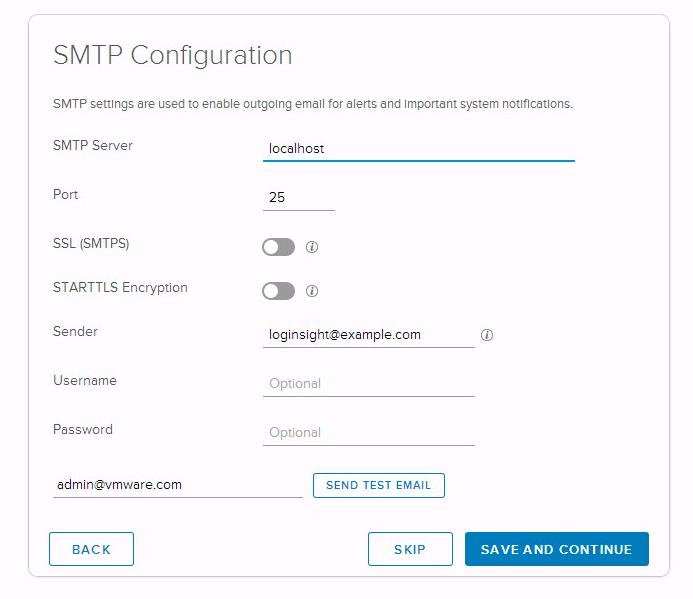
Task: Go back with the Back button
Action: tap(91, 549)
